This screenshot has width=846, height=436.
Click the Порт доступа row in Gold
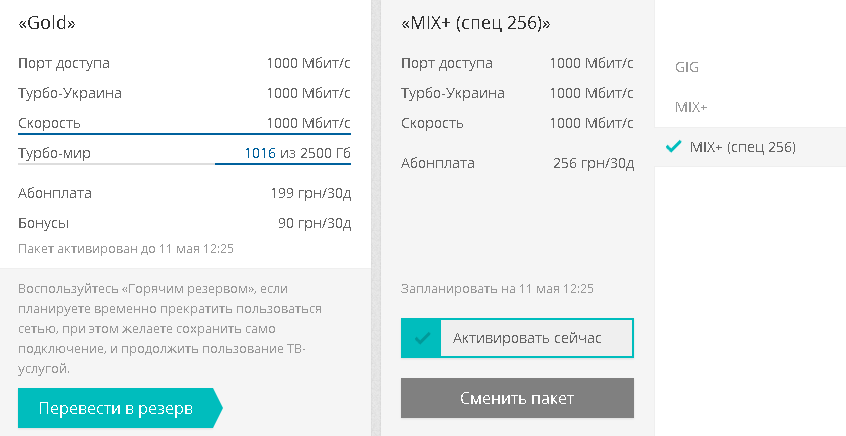click(184, 63)
